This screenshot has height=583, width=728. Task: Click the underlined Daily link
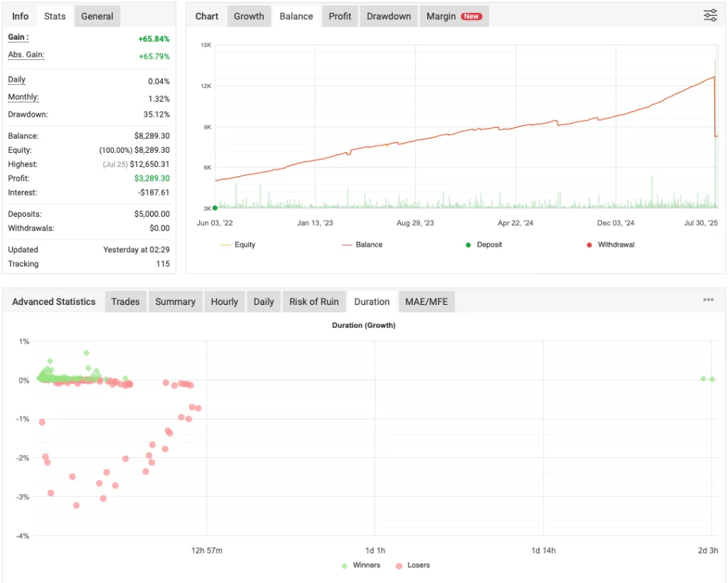(16, 80)
